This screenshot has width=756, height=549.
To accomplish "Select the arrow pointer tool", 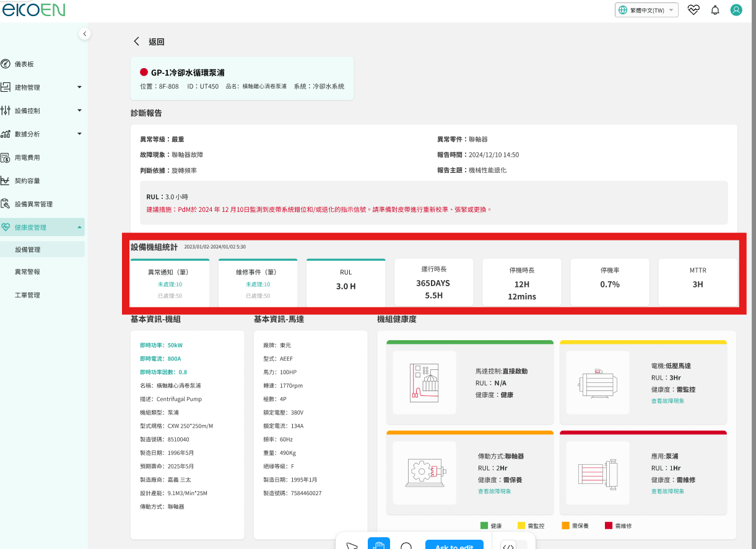I will click(352, 546).
